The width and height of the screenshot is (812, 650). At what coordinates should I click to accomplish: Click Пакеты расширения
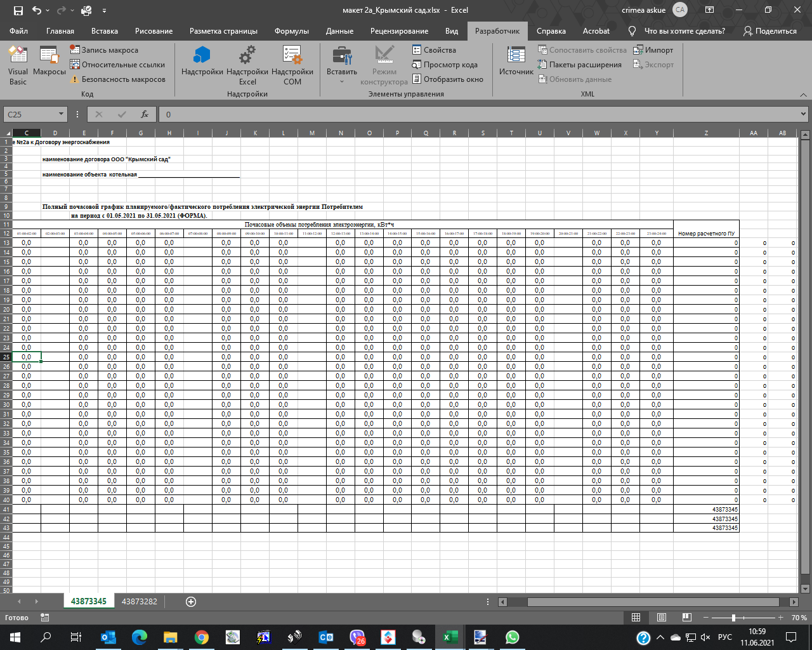click(580, 64)
